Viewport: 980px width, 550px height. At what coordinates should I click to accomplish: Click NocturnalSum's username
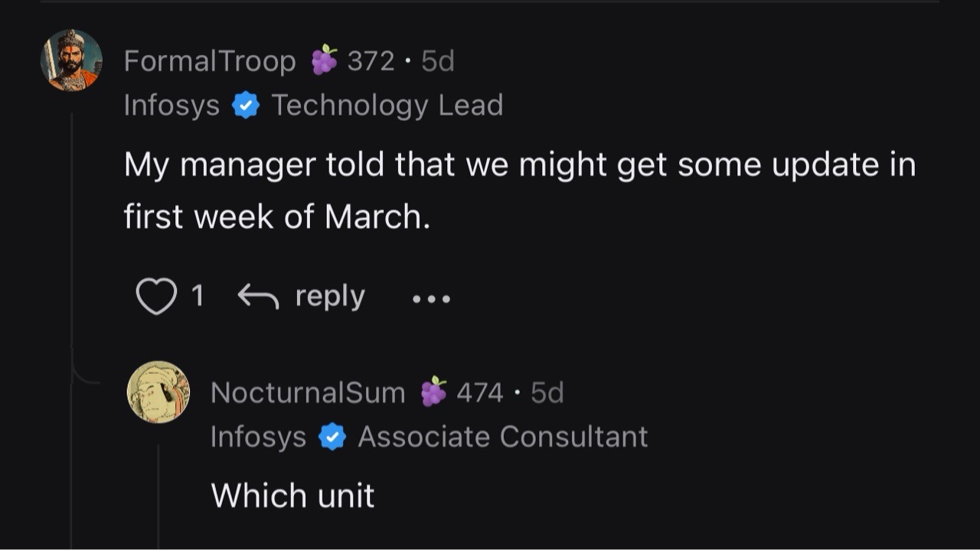(x=308, y=392)
